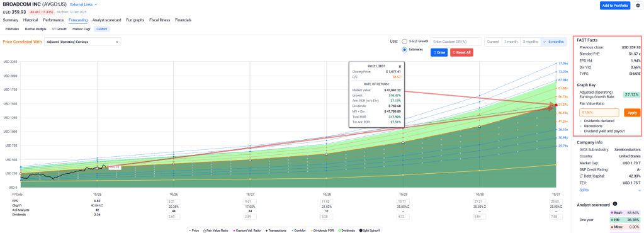Select the Estimates radio option
Screen dimensions: 644x233
tap(405, 49)
